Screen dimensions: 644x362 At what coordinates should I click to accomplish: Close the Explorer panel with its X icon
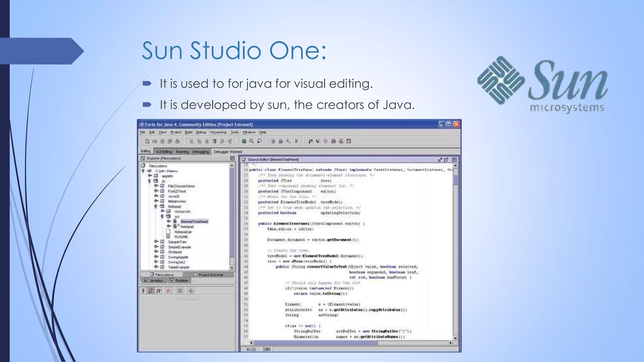click(232, 158)
